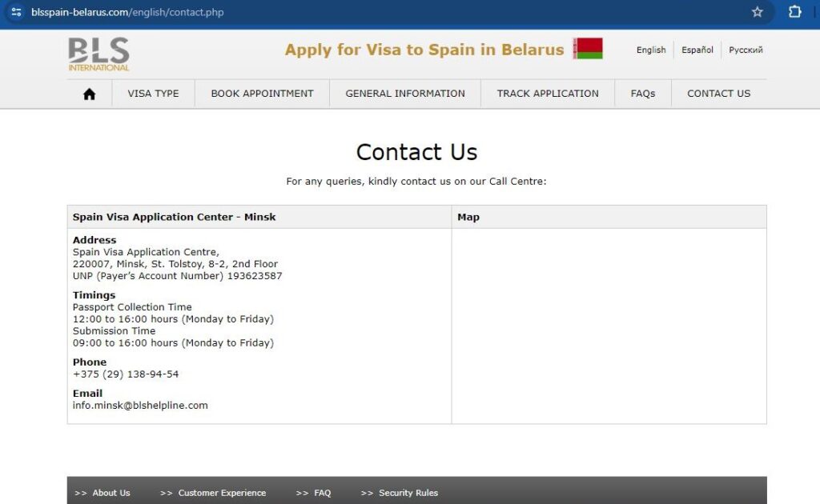This screenshot has height=504, width=820.
Task: Click the browser address bar URL field
Action: [128, 12]
